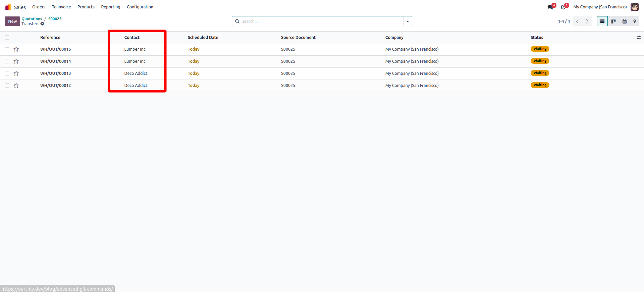The height and width of the screenshot is (292, 644).
Task: Open the activities clock icon
Action: click(x=563, y=7)
